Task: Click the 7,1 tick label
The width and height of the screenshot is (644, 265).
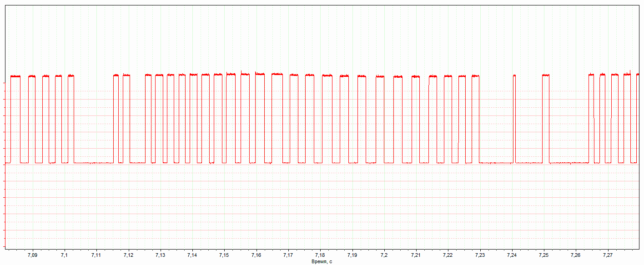Action: pyautogui.click(x=64, y=256)
